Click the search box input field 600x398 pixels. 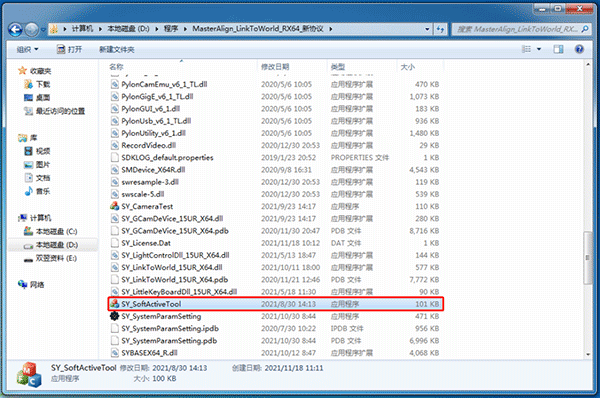(x=517, y=29)
